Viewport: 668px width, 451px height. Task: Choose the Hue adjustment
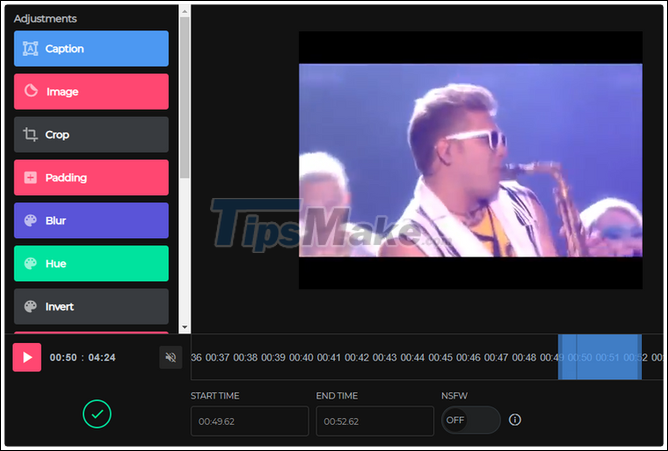pyautogui.click(x=91, y=264)
